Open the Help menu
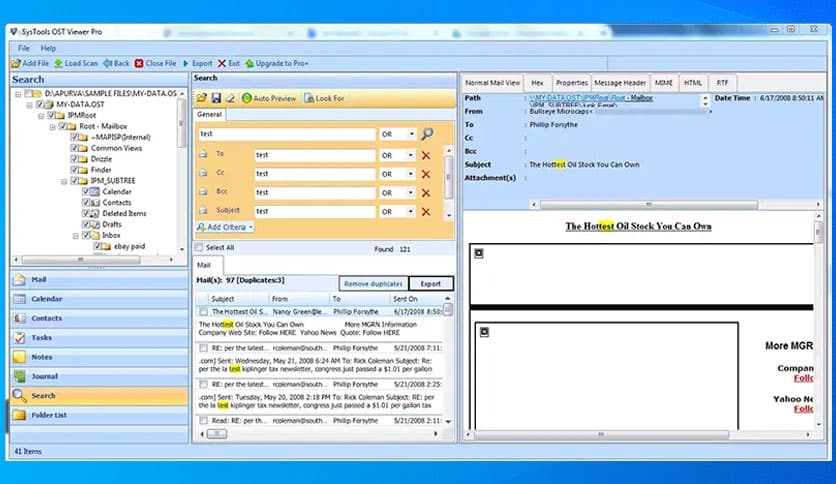Screen dimensions: 836x484 point(48,48)
